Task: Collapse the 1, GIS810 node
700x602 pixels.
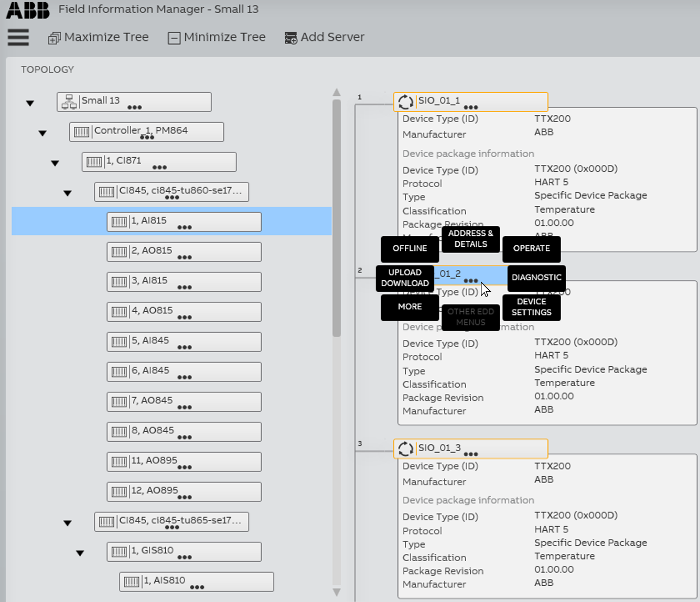Action: pyautogui.click(x=80, y=553)
